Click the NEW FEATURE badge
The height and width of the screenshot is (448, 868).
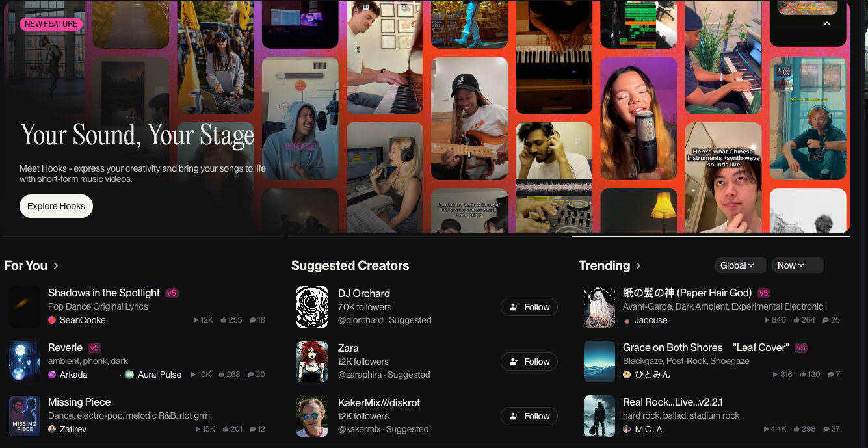pos(51,24)
